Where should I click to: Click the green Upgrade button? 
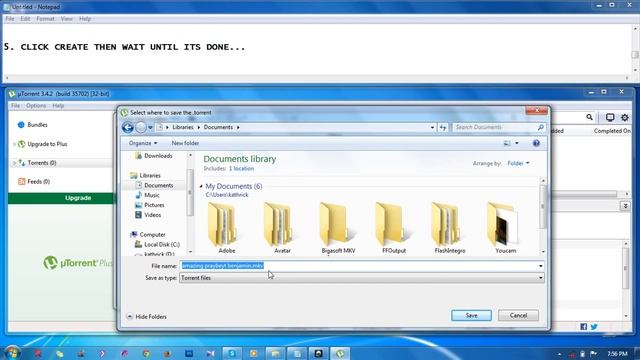(62, 198)
